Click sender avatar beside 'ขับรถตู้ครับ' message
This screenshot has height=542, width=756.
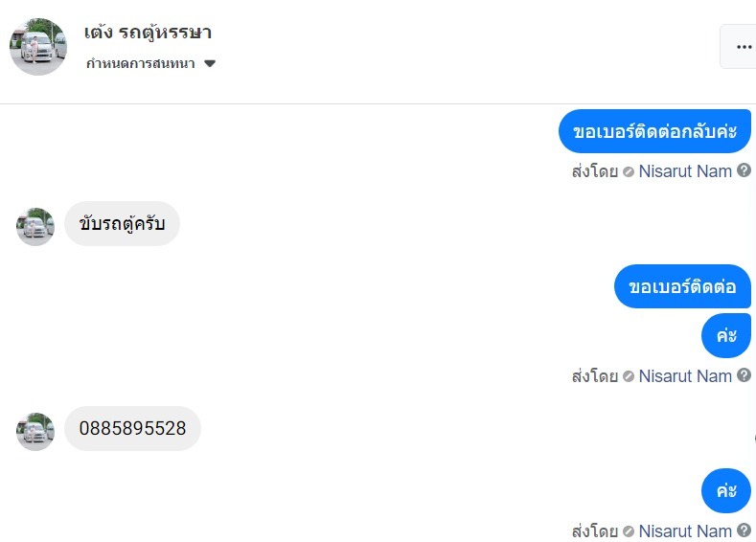pyautogui.click(x=35, y=226)
